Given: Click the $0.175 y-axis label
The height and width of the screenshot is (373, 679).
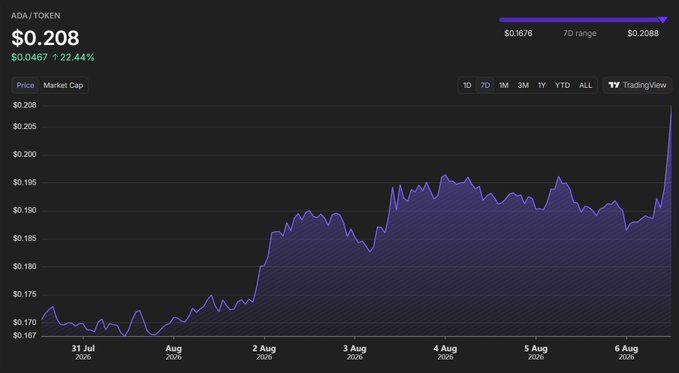Looking at the screenshot, I should tap(25, 295).
